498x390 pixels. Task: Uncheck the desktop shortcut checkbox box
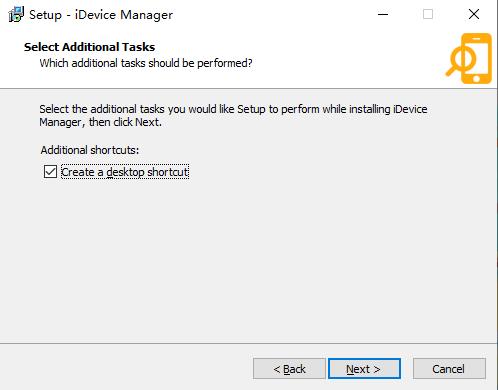click(x=50, y=172)
